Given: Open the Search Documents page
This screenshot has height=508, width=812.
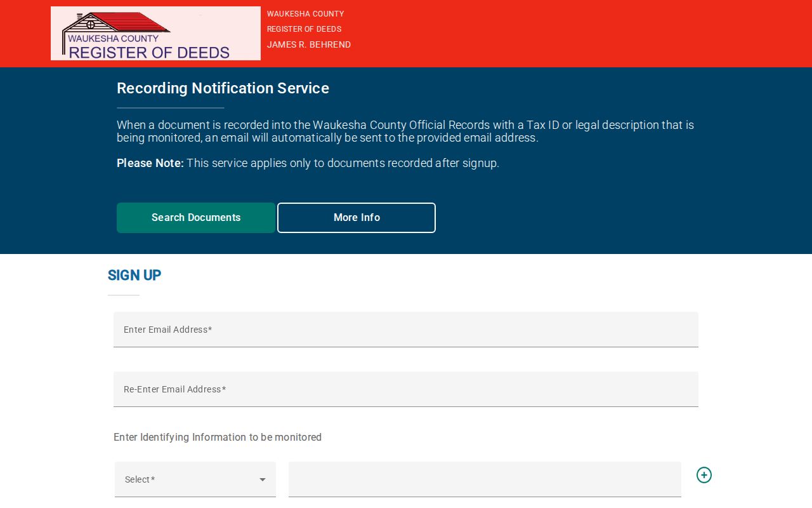Looking at the screenshot, I should (x=196, y=218).
